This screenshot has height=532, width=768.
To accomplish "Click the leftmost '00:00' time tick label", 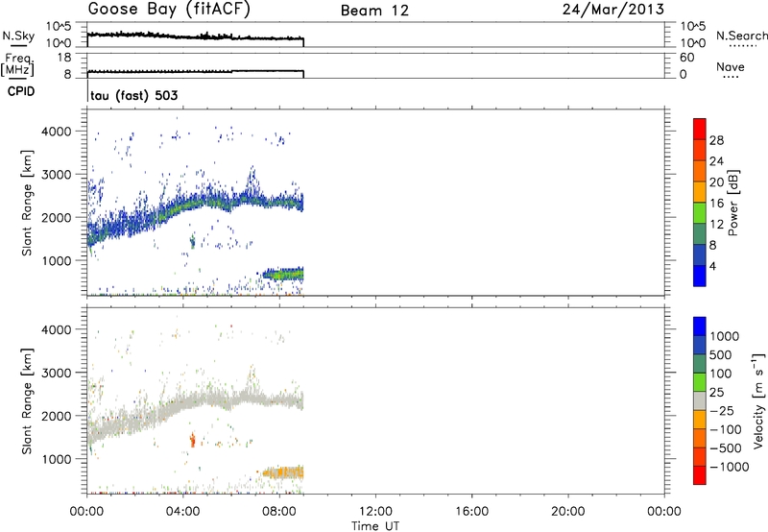I will (x=86, y=512).
